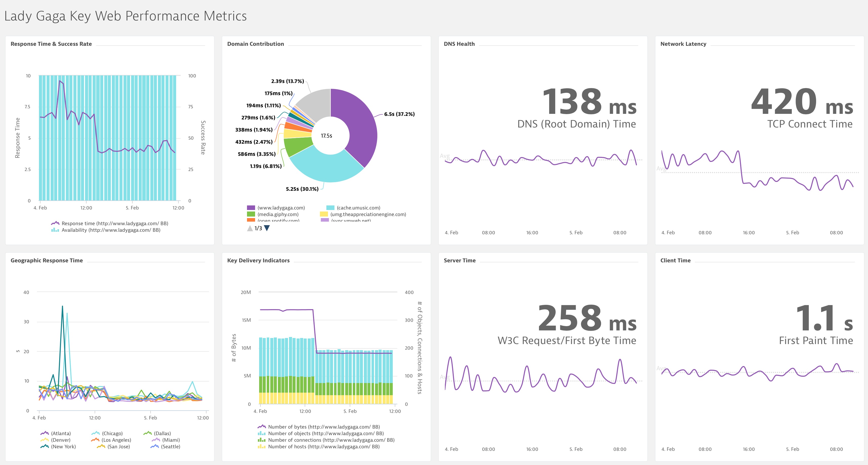The width and height of the screenshot is (868, 465).
Task: Click the dashboard title Lady Gaga Key Web Performance Metrics
Action: click(x=125, y=16)
